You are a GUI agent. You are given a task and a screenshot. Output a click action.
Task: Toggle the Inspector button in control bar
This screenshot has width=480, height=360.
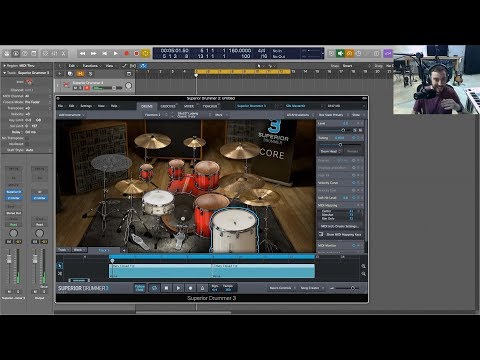pyautogui.click(x=16, y=53)
